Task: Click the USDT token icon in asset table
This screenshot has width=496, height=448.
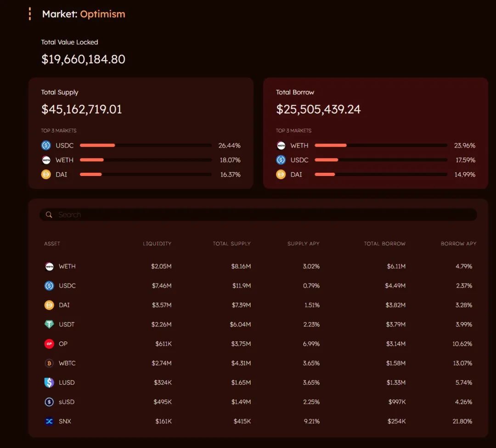Action: click(x=49, y=324)
